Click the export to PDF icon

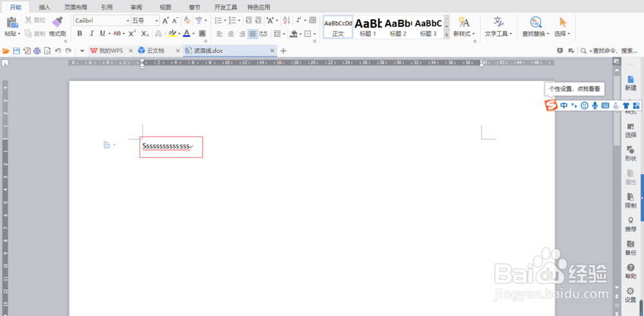27,51
